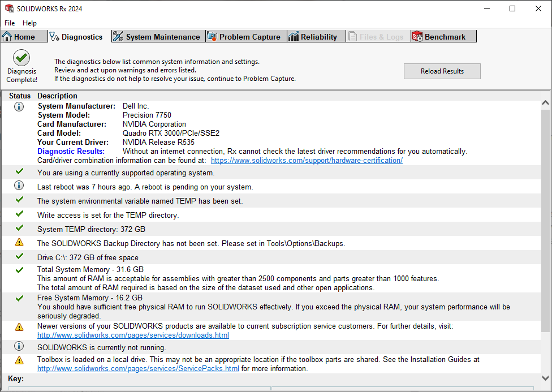Click the Benchmark stopwatch icon

[417, 37]
